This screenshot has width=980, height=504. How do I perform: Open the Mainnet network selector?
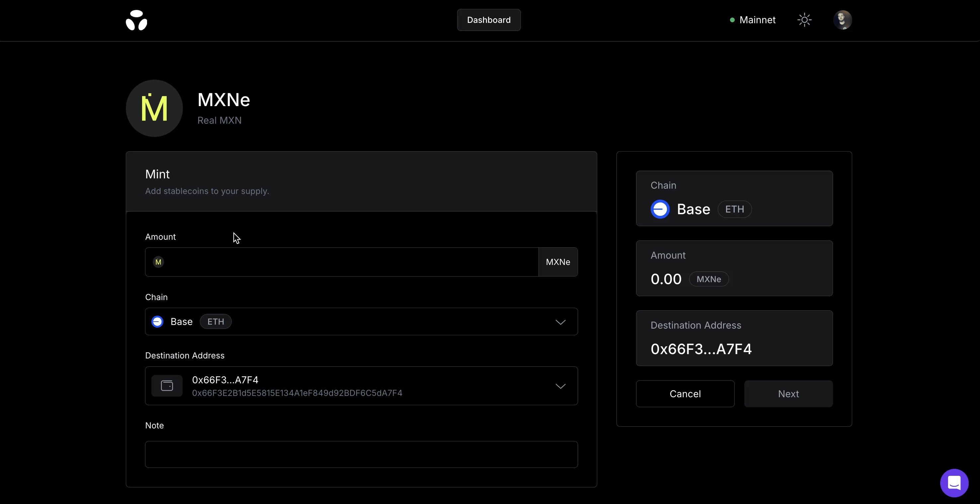click(757, 20)
